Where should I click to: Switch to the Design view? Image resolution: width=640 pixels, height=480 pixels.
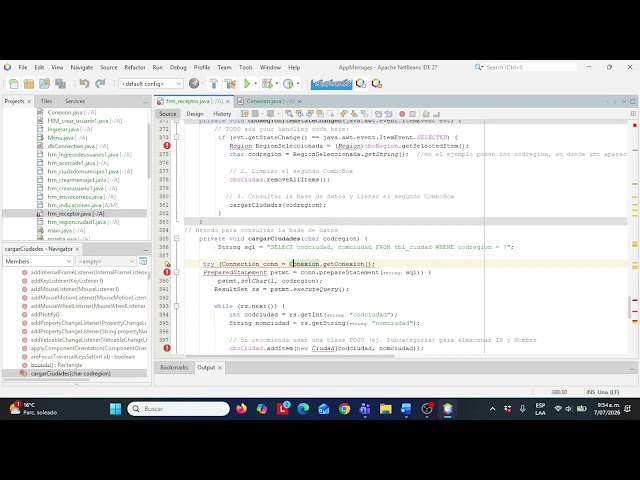click(x=195, y=114)
